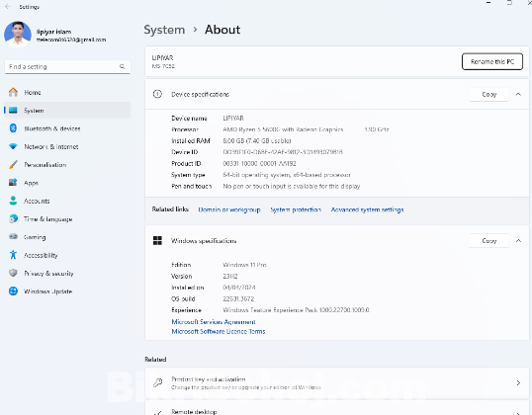Click the Time & language globe icon
532x415 pixels.
tap(13, 218)
